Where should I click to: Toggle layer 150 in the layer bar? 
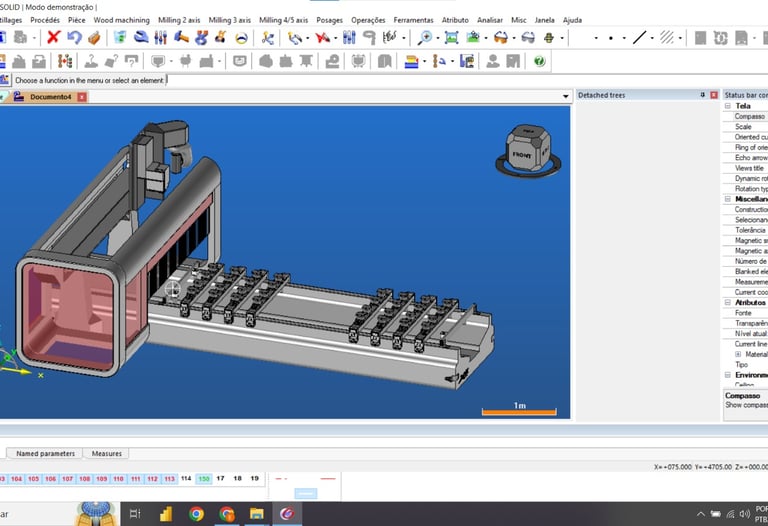[x=203, y=479]
